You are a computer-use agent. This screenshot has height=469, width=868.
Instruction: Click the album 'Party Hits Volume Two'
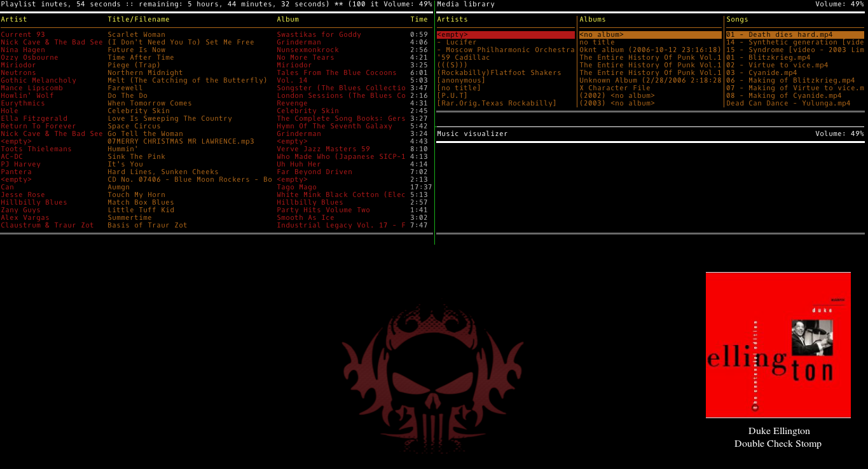(323, 210)
